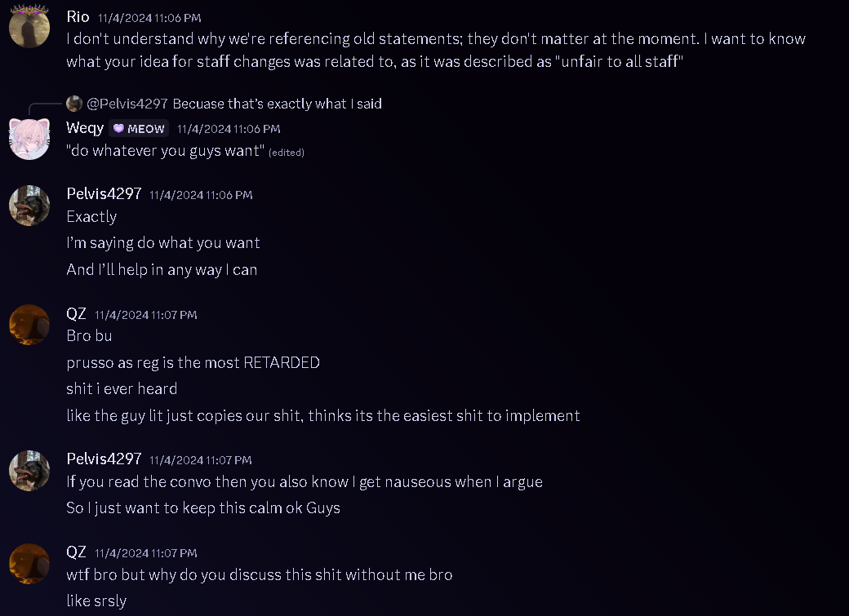Screen dimensions: 849x616
Task: Click the QZ username above "Bro bu"
Action: point(76,314)
